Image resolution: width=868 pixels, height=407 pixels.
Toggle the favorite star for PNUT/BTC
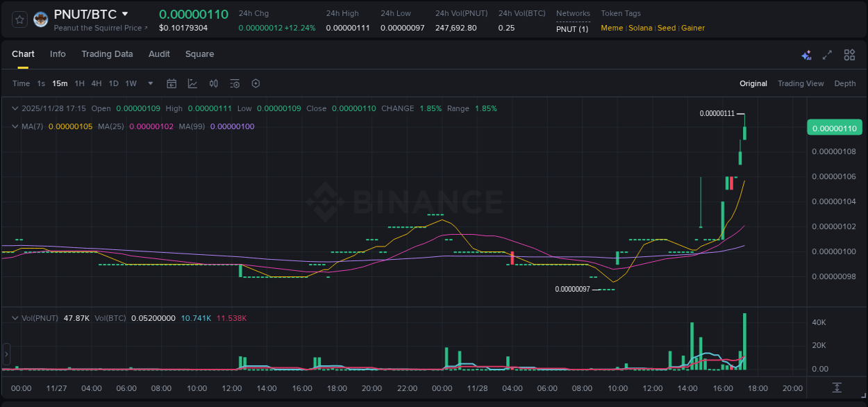(18, 19)
